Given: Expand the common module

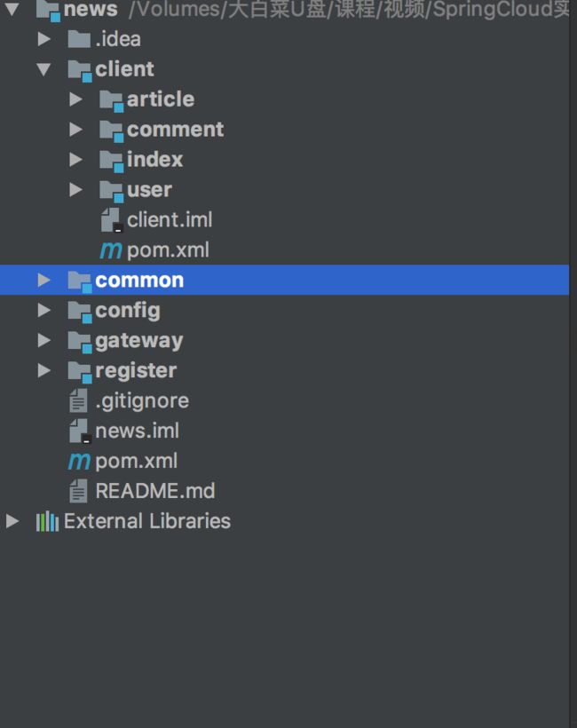Looking at the screenshot, I should pyautogui.click(x=44, y=280).
